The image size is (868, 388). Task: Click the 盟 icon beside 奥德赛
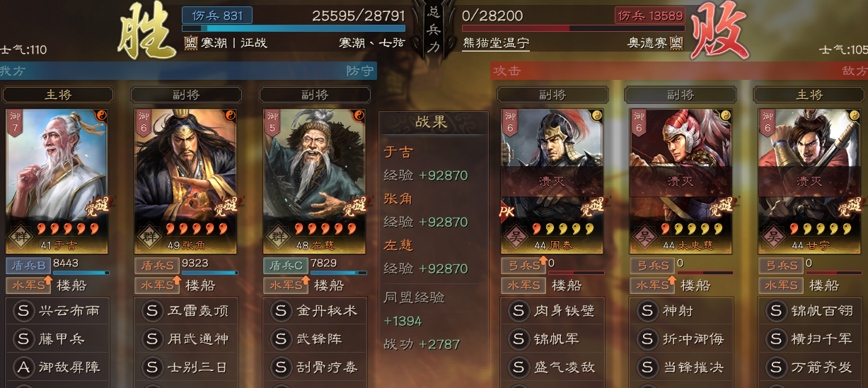(x=676, y=43)
